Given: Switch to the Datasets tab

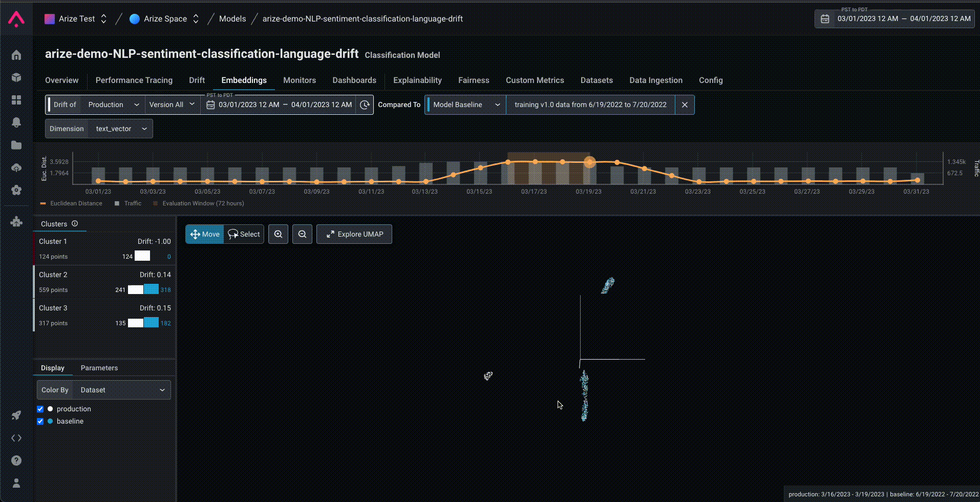Looking at the screenshot, I should click(x=596, y=80).
